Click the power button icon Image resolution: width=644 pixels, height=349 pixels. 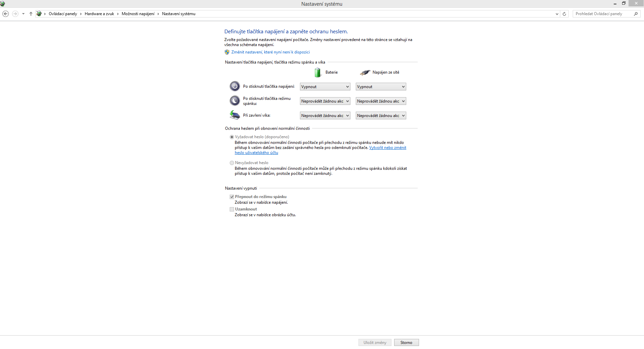point(235,86)
